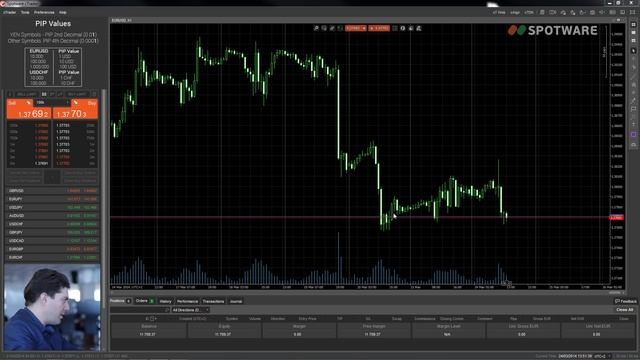Click the last icon in the chart toolbar
This screenshot has height=360, width=640.
point(419,28)
